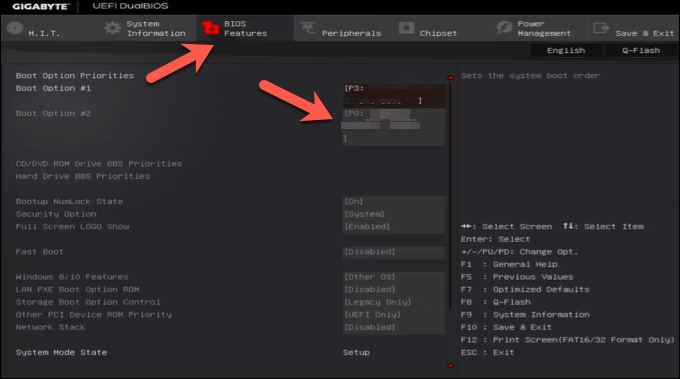Image resolution: width=680 pixels, height=379 pixels.
Task: Click the System Information gear icon
Action: (x=112, y=28)
